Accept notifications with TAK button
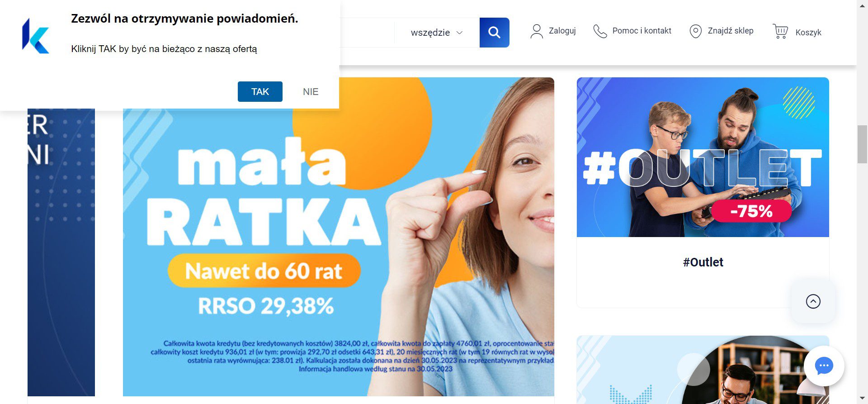 pyautogui.click(x=260, y=91)
